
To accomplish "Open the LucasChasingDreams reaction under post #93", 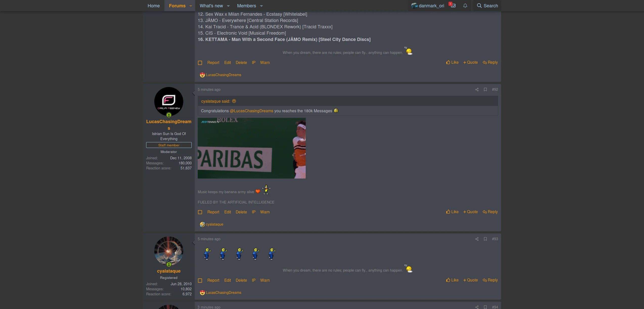I will pos(224,293).
